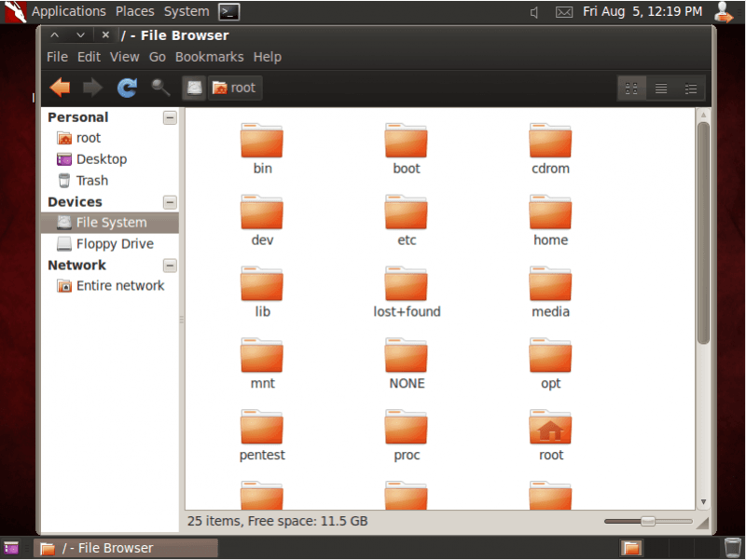746x560 pixels.
Task: Select the bin folder icon
Action: 262,141
